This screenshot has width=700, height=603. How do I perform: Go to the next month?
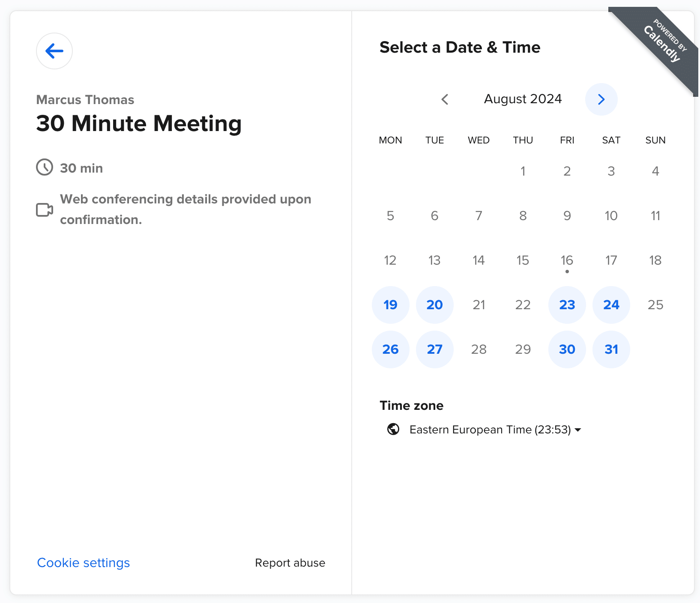(x=601, y=99)
